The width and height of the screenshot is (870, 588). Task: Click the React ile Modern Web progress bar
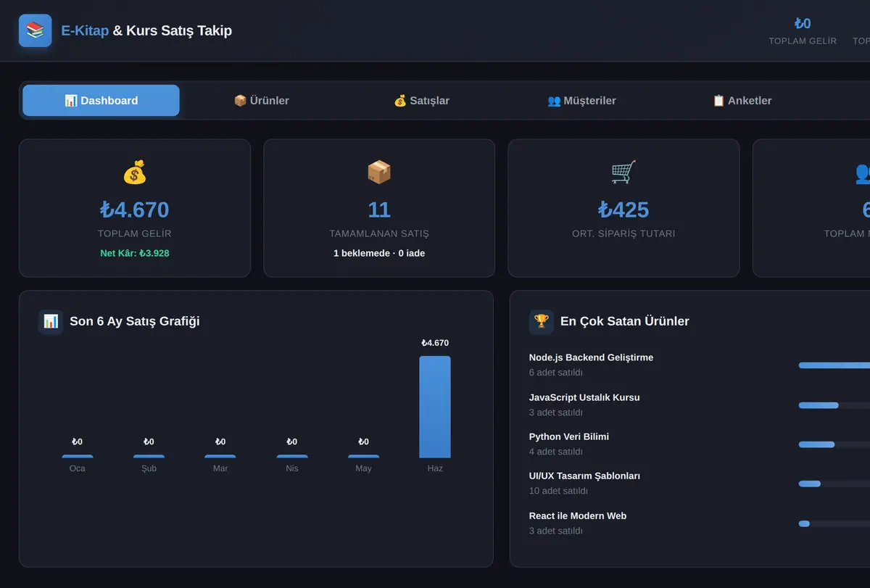click(834, 523)
